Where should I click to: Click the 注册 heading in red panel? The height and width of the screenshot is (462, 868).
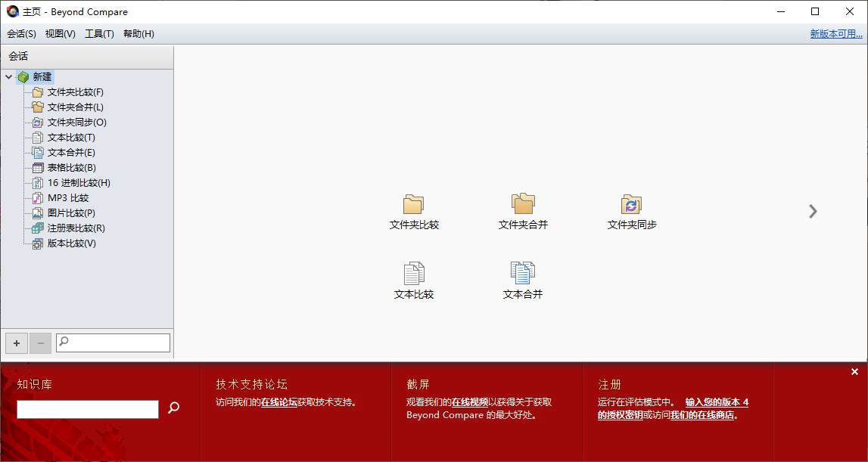click(609, 385)
